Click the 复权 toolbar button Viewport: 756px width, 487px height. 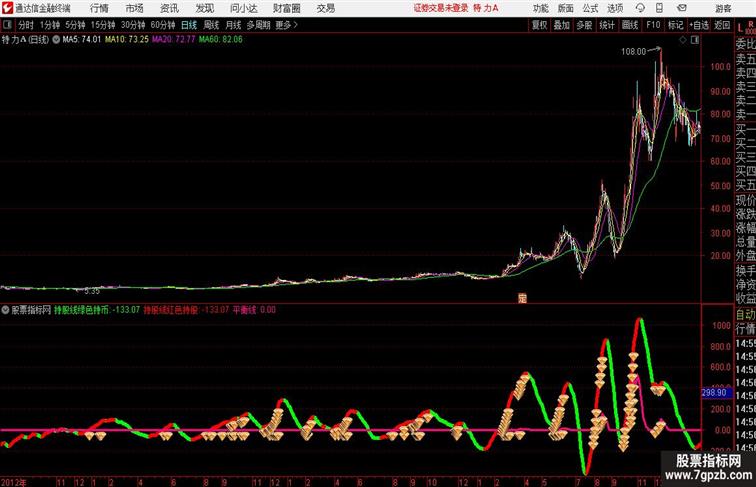pyautogui.click(x=539, y=25)
